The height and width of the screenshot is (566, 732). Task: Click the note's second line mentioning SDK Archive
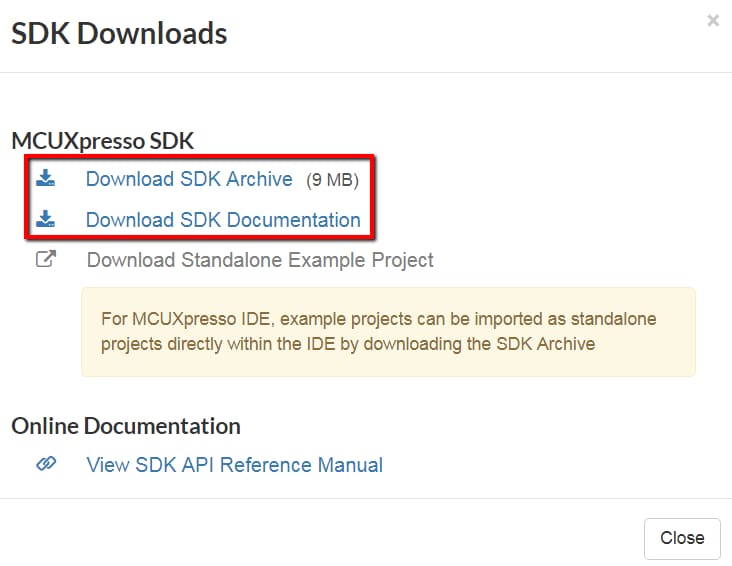click(x=348, y=344)
